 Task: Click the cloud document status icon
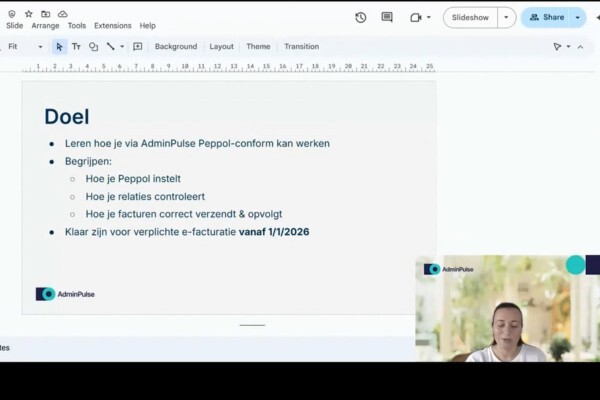(x=63, y=14)
